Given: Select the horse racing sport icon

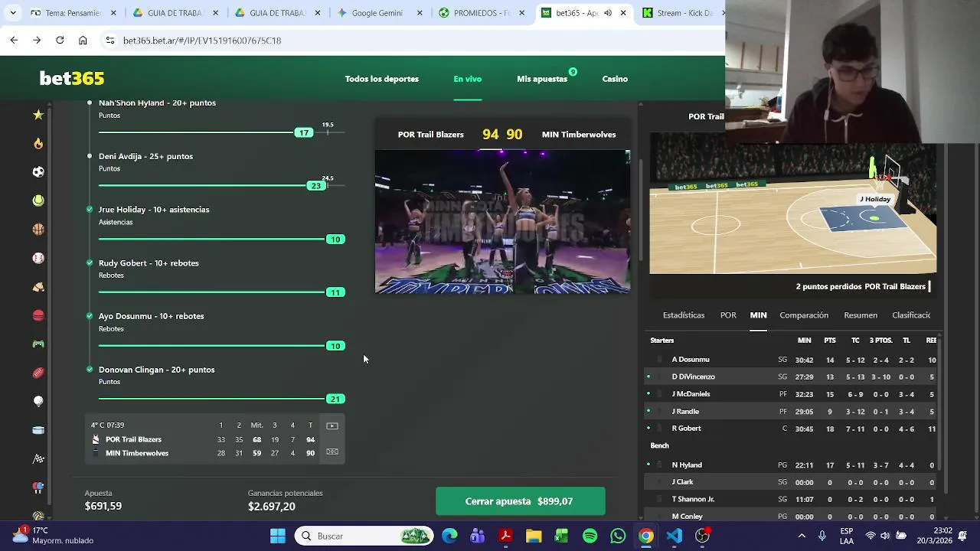Looking at the screenshot, I should point(38,287).
